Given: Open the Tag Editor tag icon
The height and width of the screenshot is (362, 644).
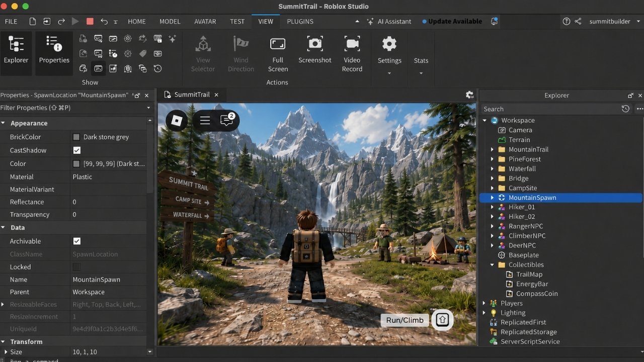Looking at the screenshot, I should click(x=143, y=53).
